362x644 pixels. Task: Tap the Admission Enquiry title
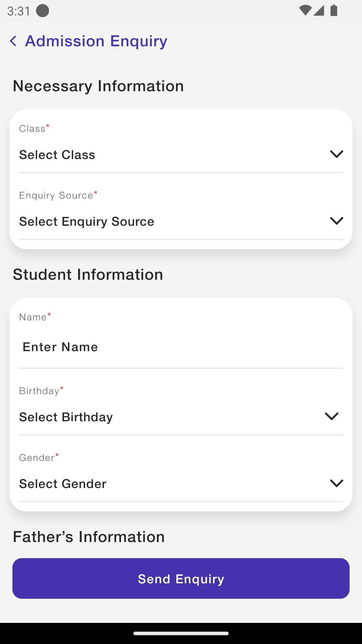pos(96,41)
